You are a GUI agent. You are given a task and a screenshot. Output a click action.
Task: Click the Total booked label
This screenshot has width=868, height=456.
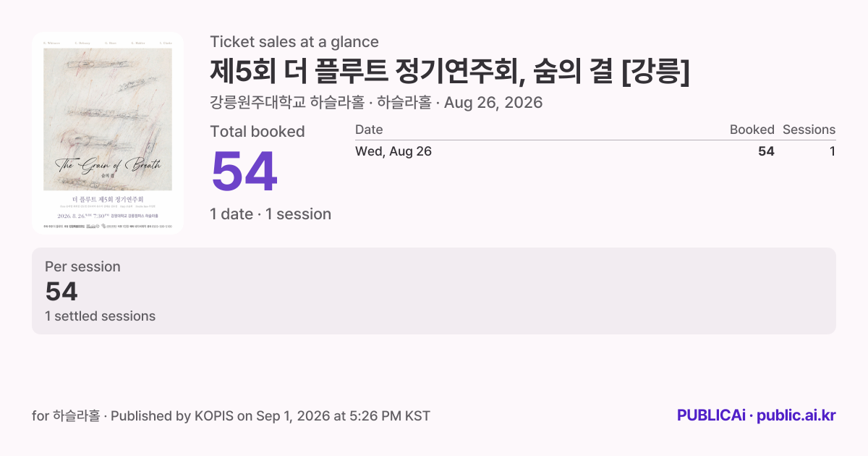pos(258,132)
